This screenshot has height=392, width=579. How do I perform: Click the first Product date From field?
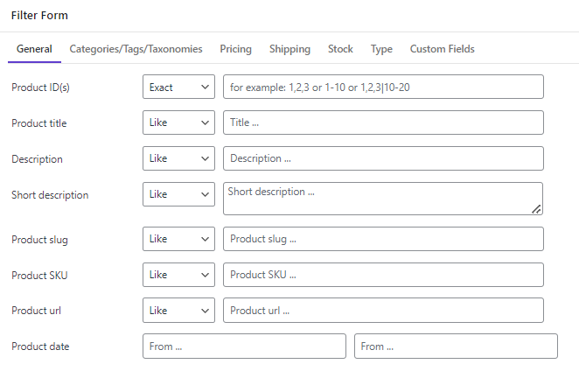click(244, 346)
